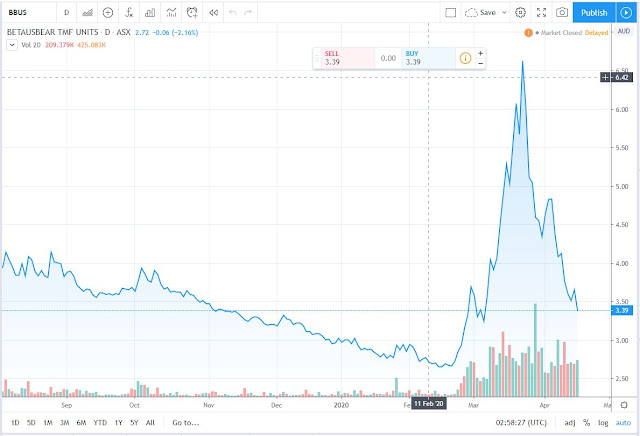Open the Go to... date dialog
Viewport: 640px width, 436px height.
[x=185, y=423]
